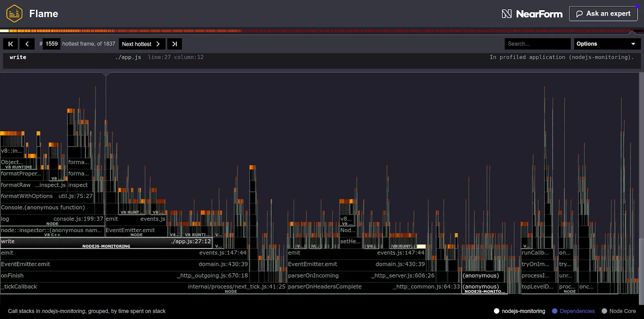The width and height of the screenshot is (644, 319).
Task: Jump to the last coldest frame
Action: (174, 44)
